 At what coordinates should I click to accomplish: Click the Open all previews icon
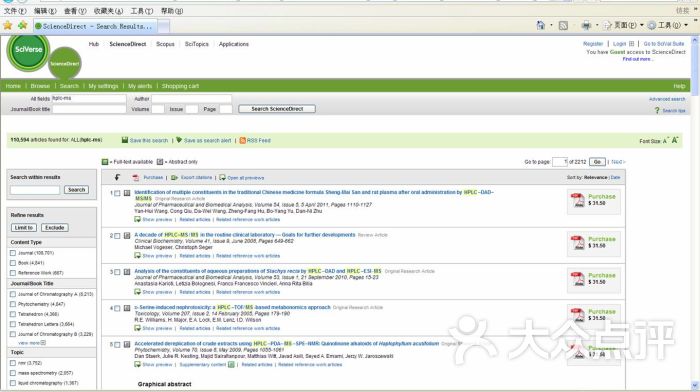pyautogui.click(x=222, y=178)
